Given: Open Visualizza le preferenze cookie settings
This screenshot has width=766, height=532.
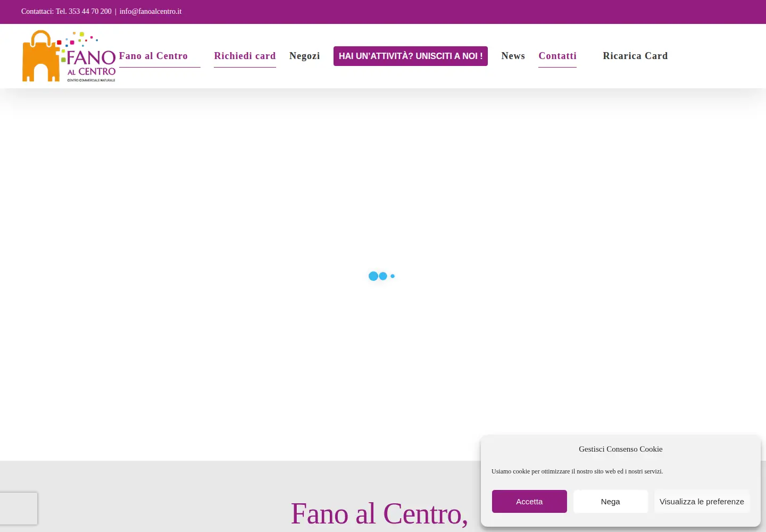Looking at the screenshot, I should click(x=702, y=501).
